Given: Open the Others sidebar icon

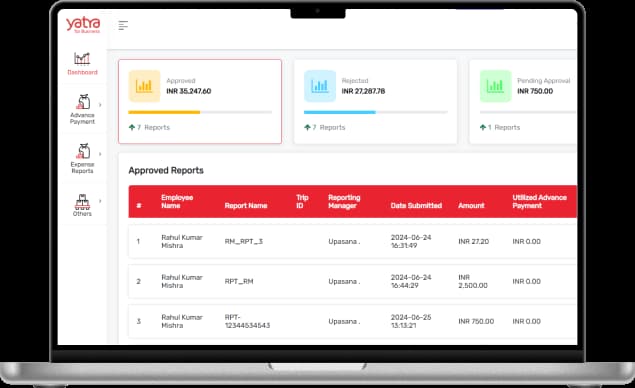Looking at the screenshot, I should click(82, 201).
